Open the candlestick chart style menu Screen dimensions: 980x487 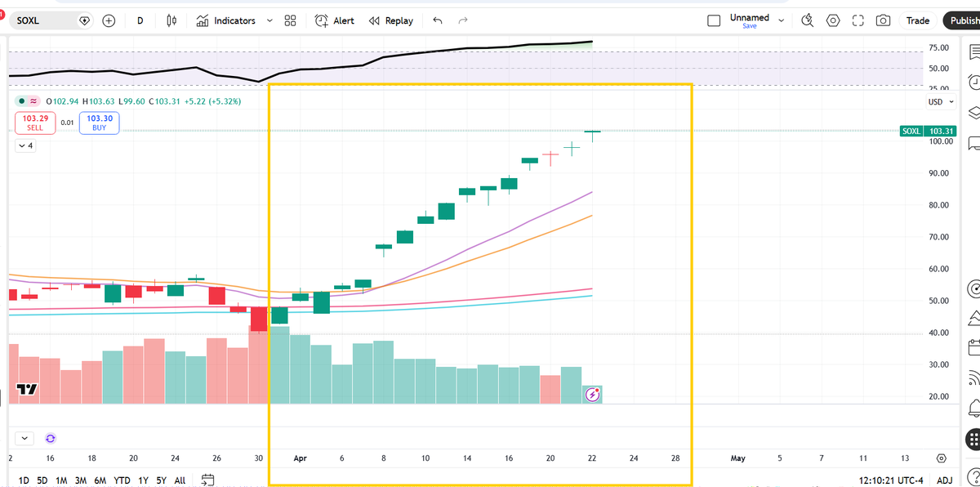171,20
